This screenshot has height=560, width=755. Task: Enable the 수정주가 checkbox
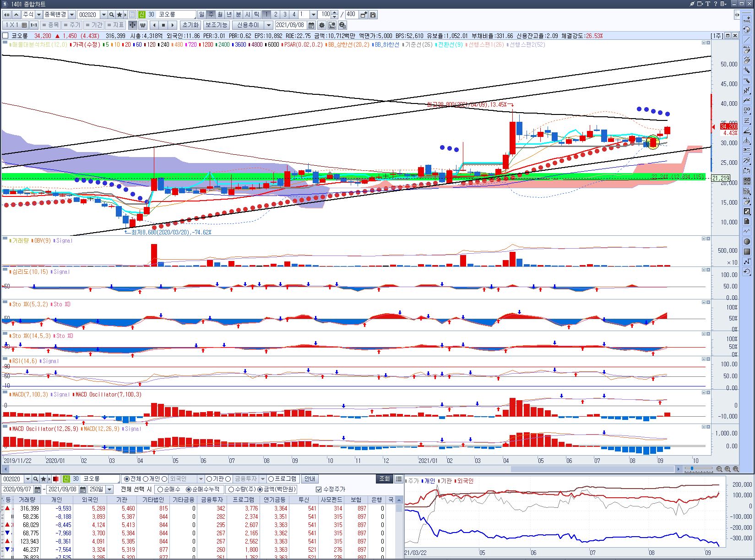[319, 489]
